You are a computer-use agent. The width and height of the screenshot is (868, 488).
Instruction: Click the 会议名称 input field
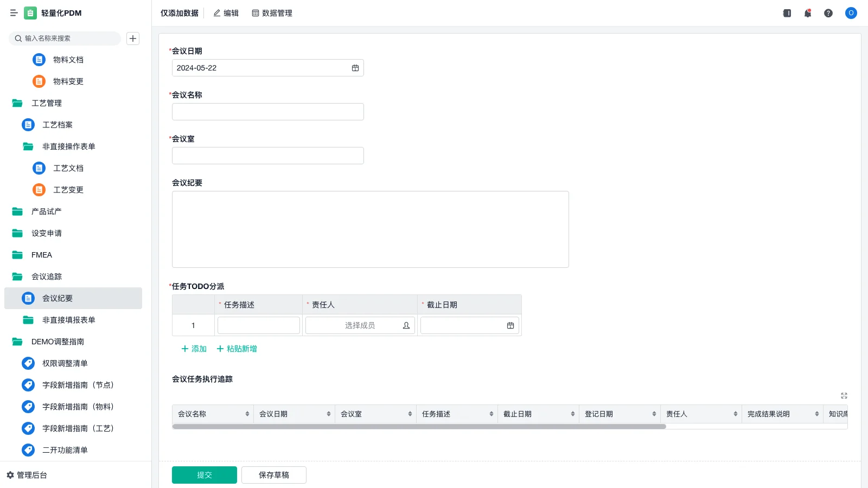pyautogui.click(x=267, y=112)
